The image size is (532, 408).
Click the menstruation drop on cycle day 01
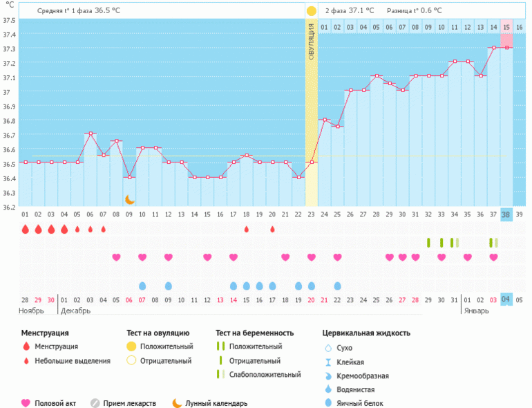point(25,229)
